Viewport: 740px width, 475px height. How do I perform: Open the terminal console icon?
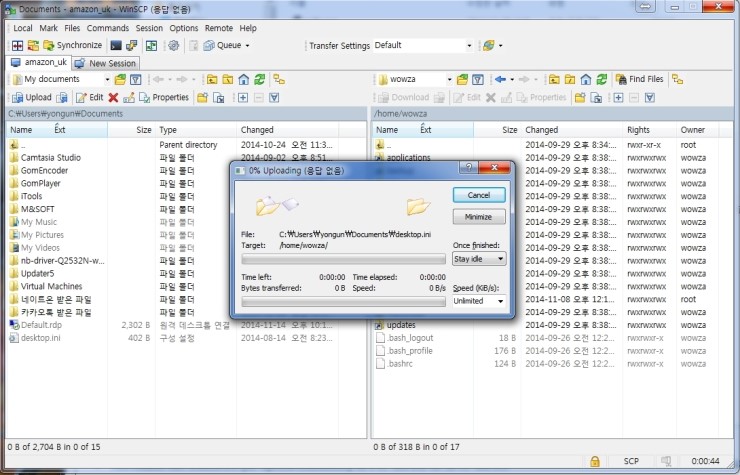coord(116,45)
